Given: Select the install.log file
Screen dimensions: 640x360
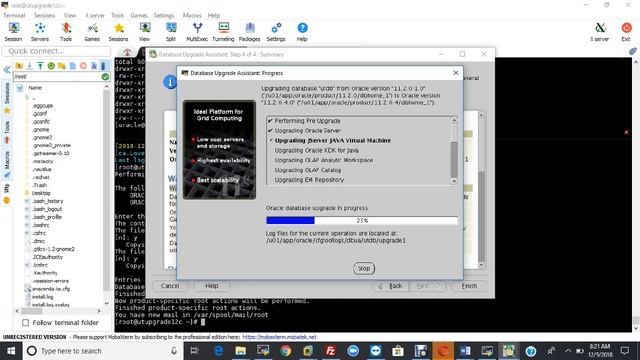Looking at the screenshot, I should point(42,297).
